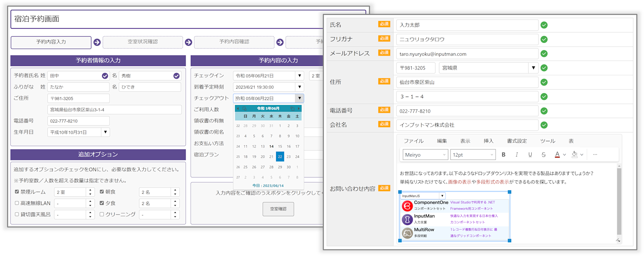The image size is (644, 256).
Task: Click the MultiRow gray logo in the list image
Action: [407, 233]
